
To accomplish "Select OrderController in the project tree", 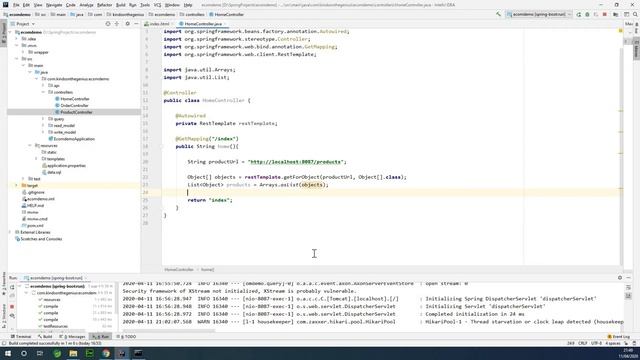I will point(74,105).
